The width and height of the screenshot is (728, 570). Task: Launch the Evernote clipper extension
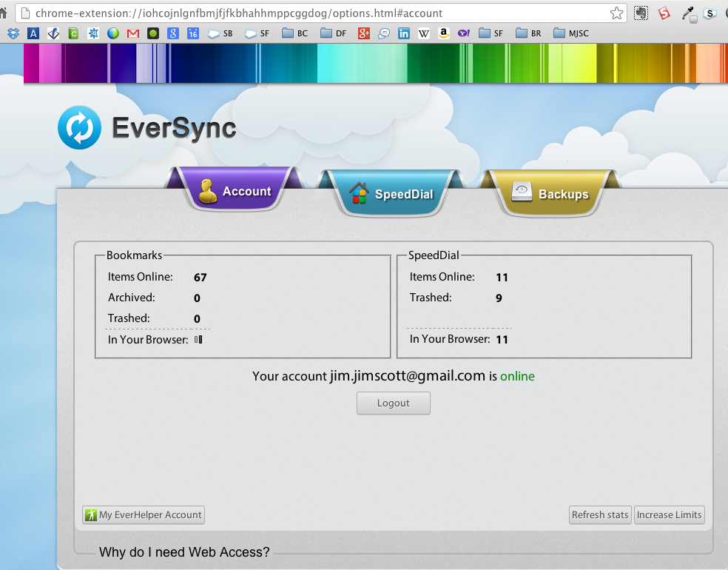(641, 13)
